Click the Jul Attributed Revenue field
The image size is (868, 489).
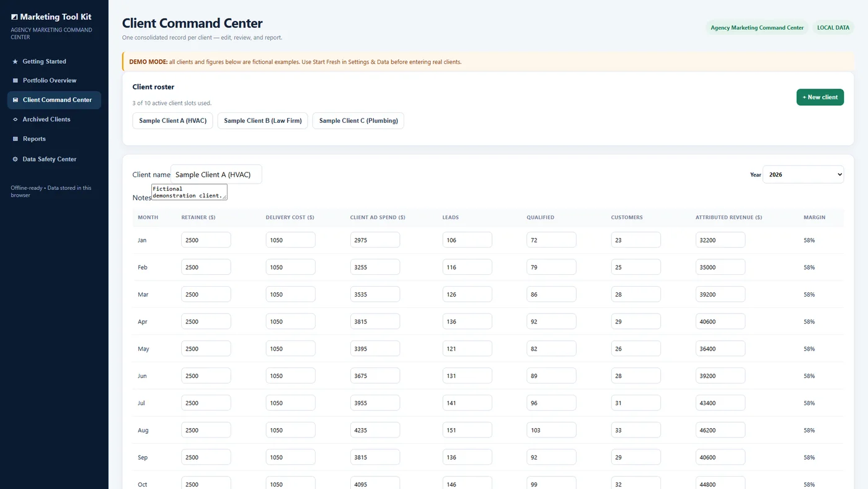(720, 403)
